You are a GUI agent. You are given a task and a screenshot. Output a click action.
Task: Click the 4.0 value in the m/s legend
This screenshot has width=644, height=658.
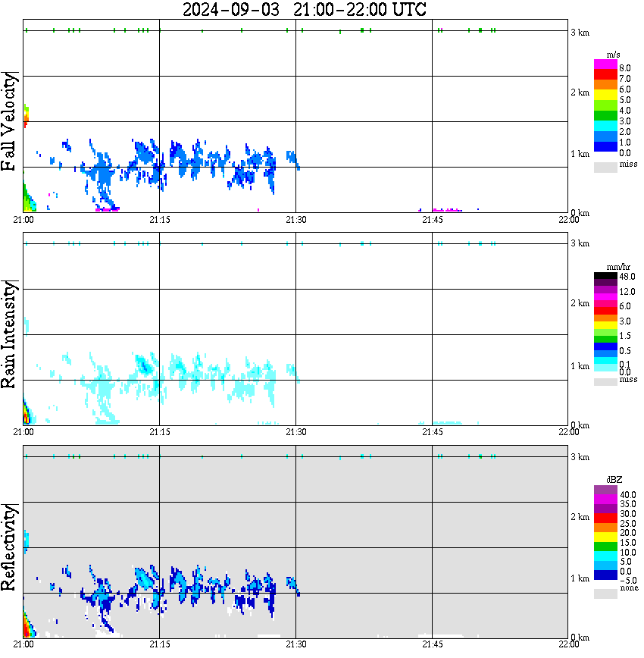[x=625, y=111]
